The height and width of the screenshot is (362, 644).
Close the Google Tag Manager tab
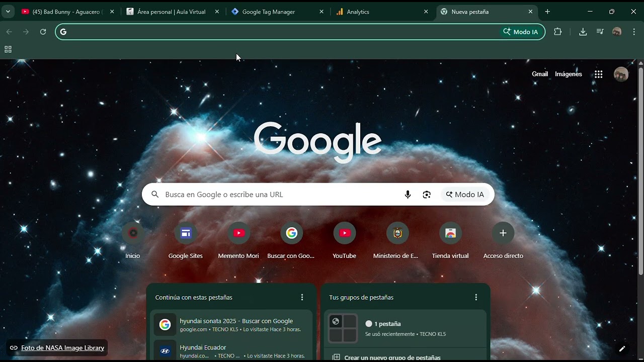click(321, 12)
